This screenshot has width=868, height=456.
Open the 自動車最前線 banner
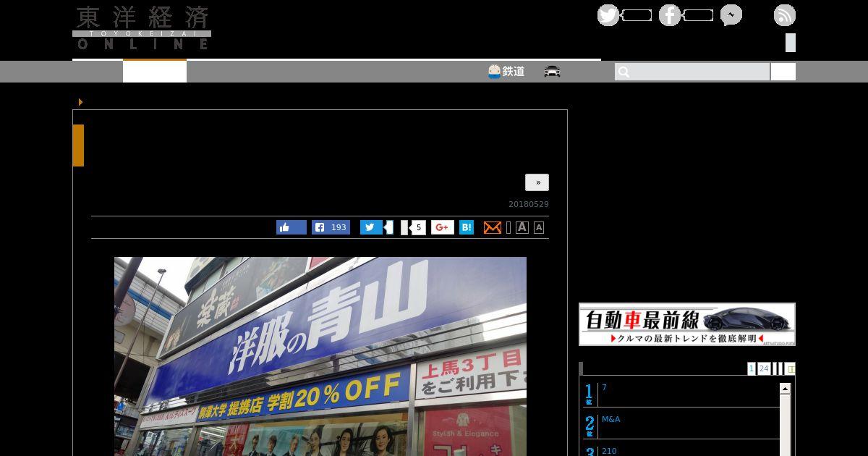tap(687, 324)
